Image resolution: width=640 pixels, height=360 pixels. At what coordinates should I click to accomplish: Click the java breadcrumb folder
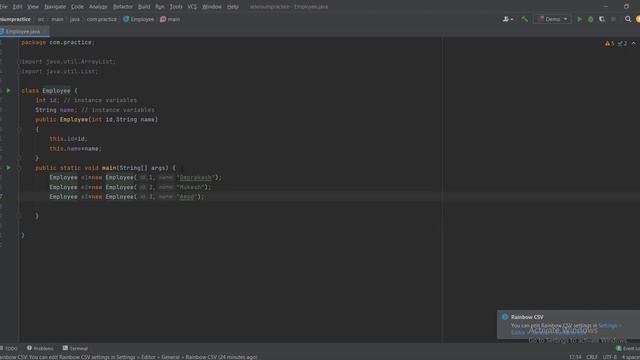coord(75,19)
